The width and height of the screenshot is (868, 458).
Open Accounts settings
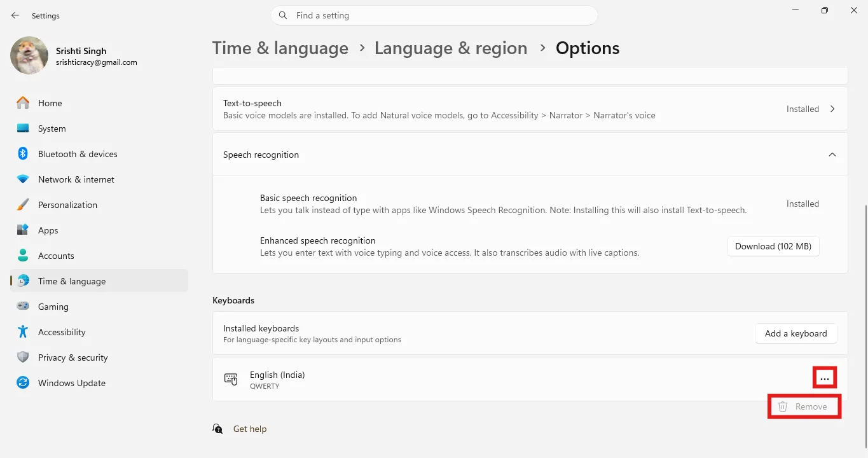coord(99,256)
